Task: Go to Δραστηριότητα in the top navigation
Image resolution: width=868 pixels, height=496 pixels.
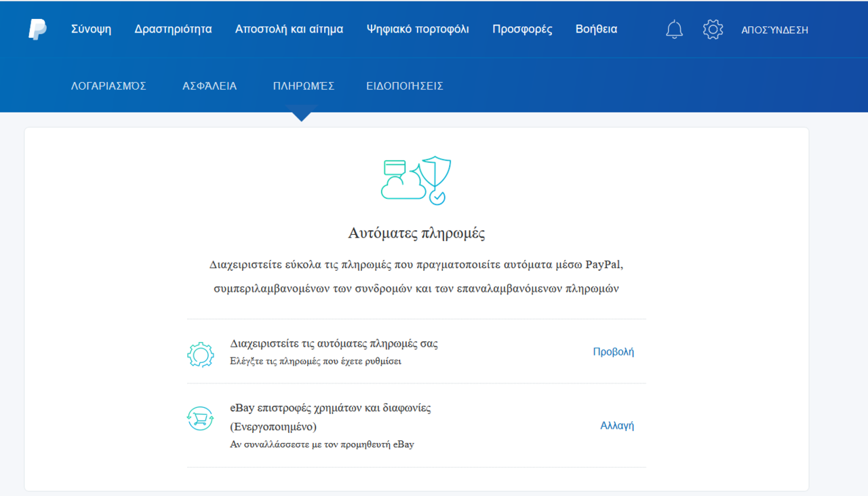Action: tap(173, 29)
